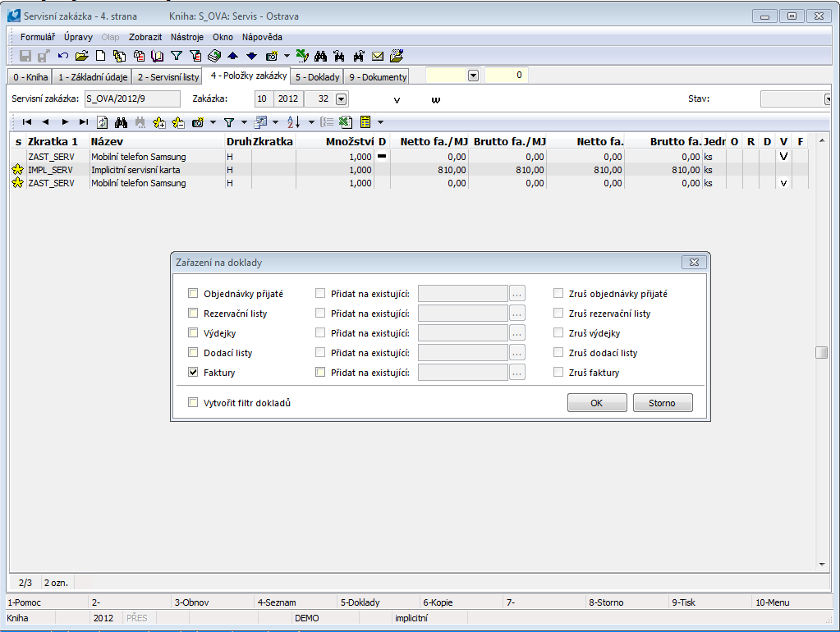840x632 pixels.
Task: Click the blank new document icon
Action: pyautogui.click(x=100, y=56)
